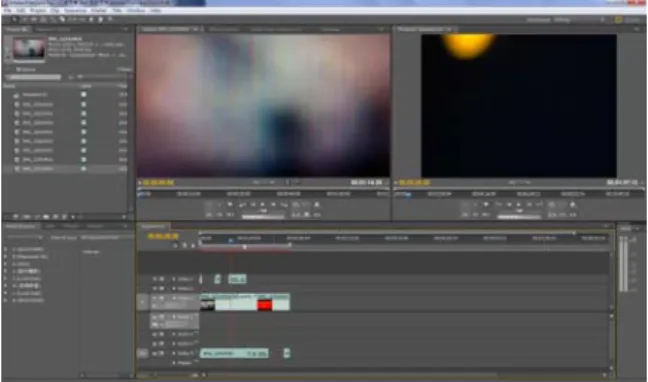Open the Edit menu
This screenshot has width=648, height=382.
pyautogui.click(x=21, y=10)
